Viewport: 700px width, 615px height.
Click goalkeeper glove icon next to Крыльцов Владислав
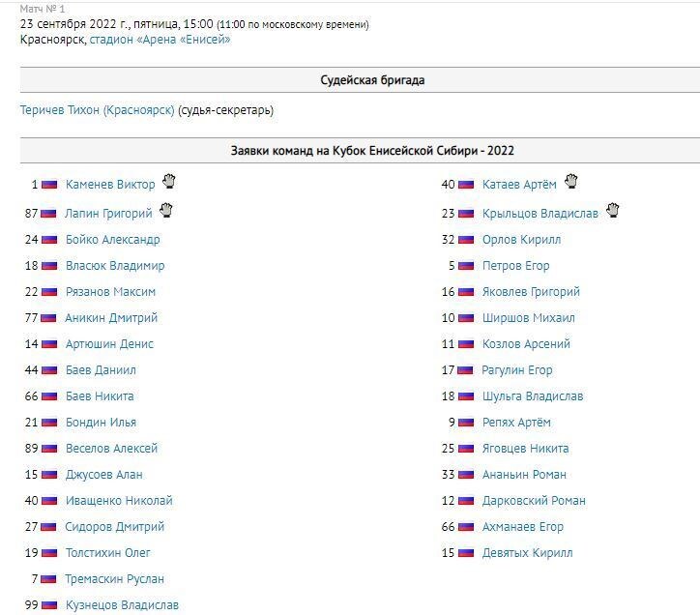tap(613, 210)
